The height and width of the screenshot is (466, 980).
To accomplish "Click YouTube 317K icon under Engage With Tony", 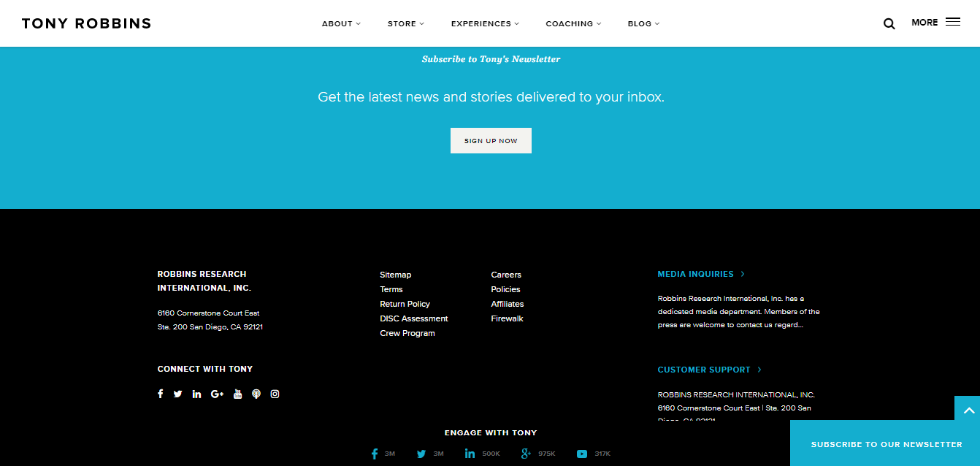I will (x=582, y=454).
